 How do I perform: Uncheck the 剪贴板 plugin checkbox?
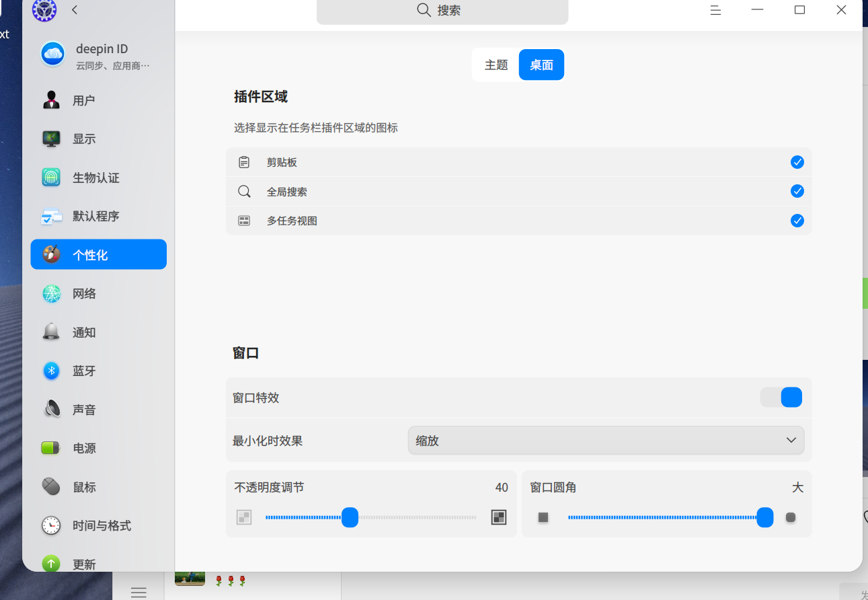click(x=797, y=162)
